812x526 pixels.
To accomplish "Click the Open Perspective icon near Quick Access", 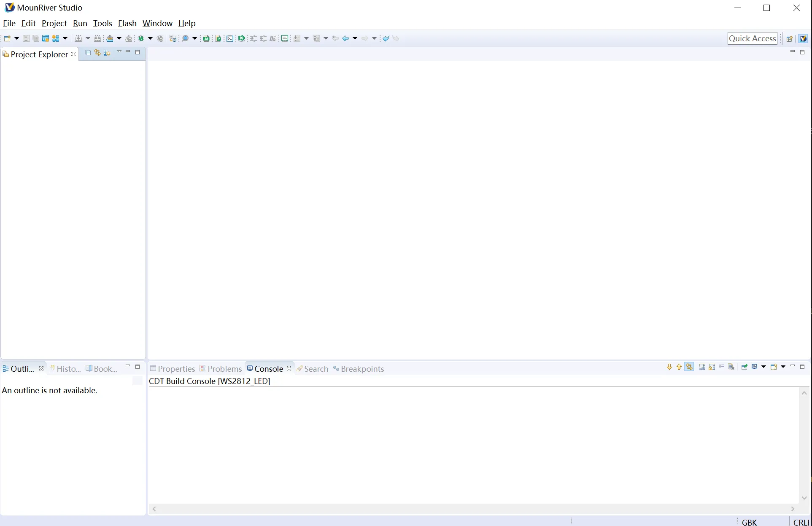I will (790, 38).
